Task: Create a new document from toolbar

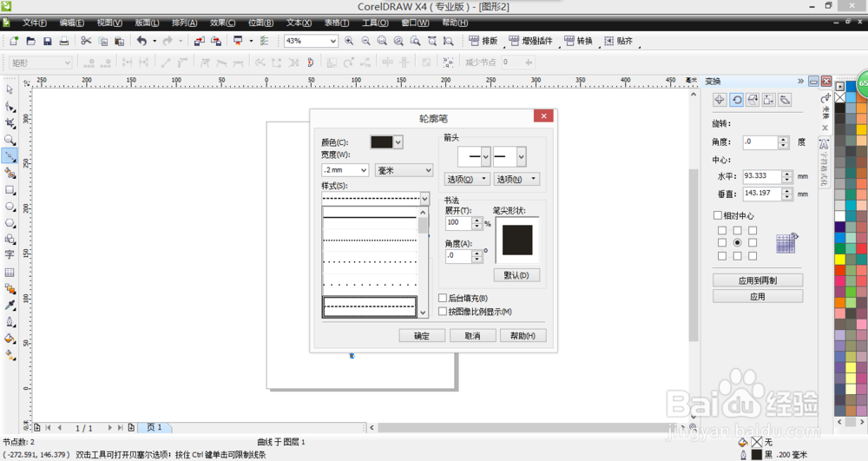Action: pyautogui.click(x=14, y=41)
